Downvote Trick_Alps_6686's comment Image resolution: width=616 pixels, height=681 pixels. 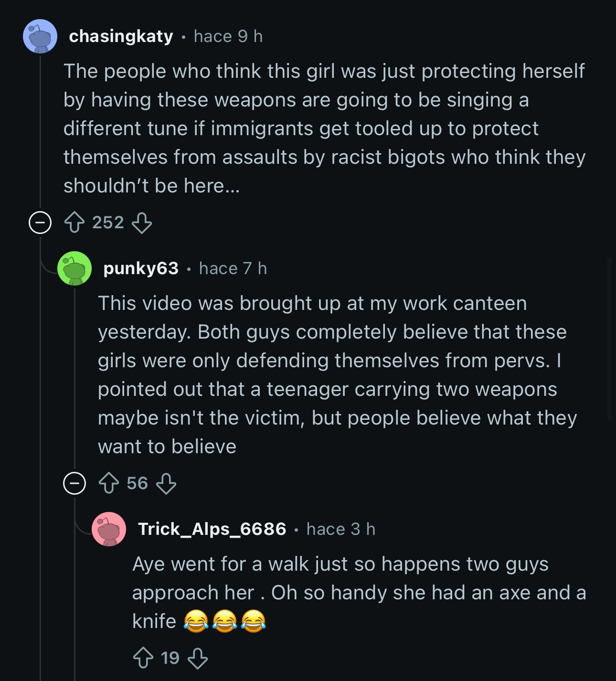[x=198, y=658]
